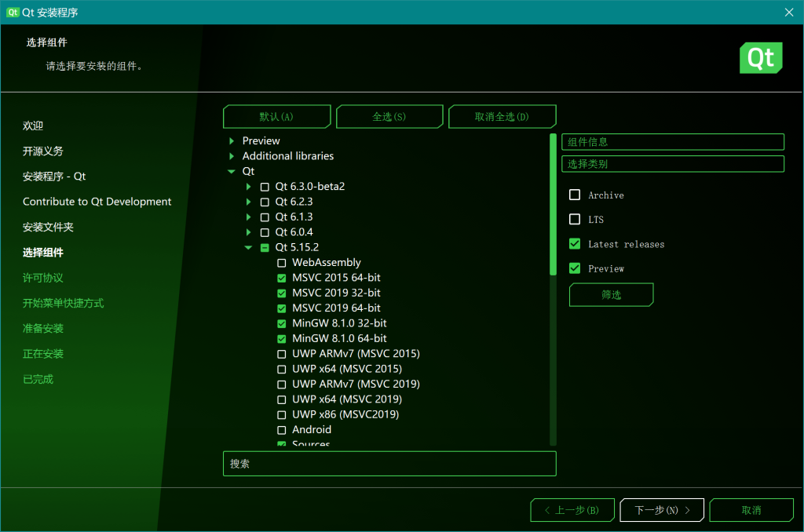Uncheck MSVC 2019 64-bit
Viewport: 804px width, 532px height.
point(282,308)
